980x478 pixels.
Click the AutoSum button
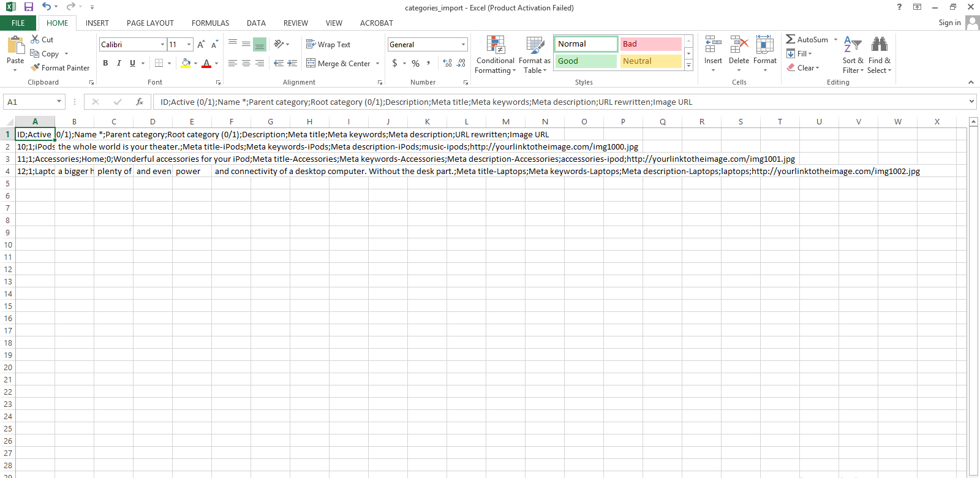point(807,39)
